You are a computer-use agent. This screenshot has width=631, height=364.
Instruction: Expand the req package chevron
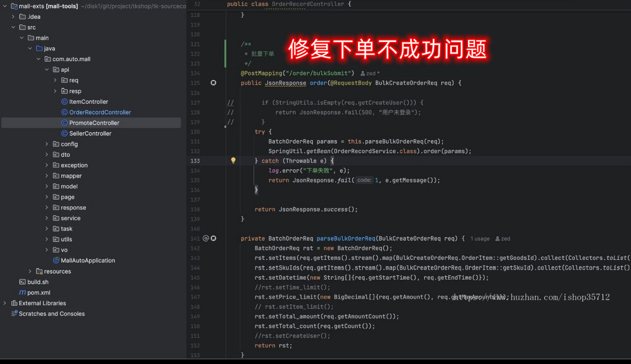pyautogui.click(x=55, y=80)
